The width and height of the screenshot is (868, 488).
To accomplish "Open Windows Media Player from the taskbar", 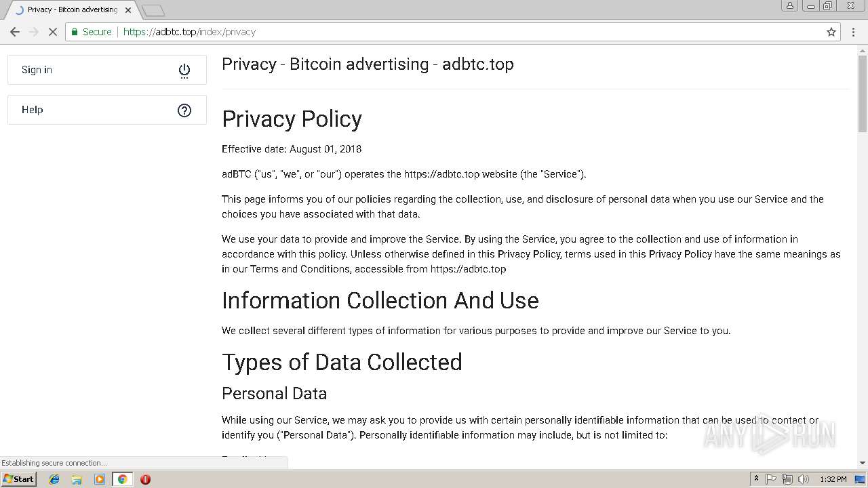I will pyautogui.click(x=100, y=479).
